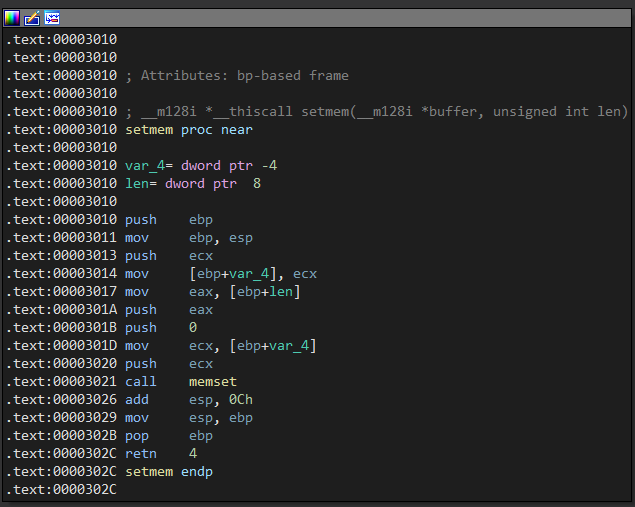Click the 'add esp, 0Ch' instruction
Screen dimensions: 635x507
click(189, 400)
